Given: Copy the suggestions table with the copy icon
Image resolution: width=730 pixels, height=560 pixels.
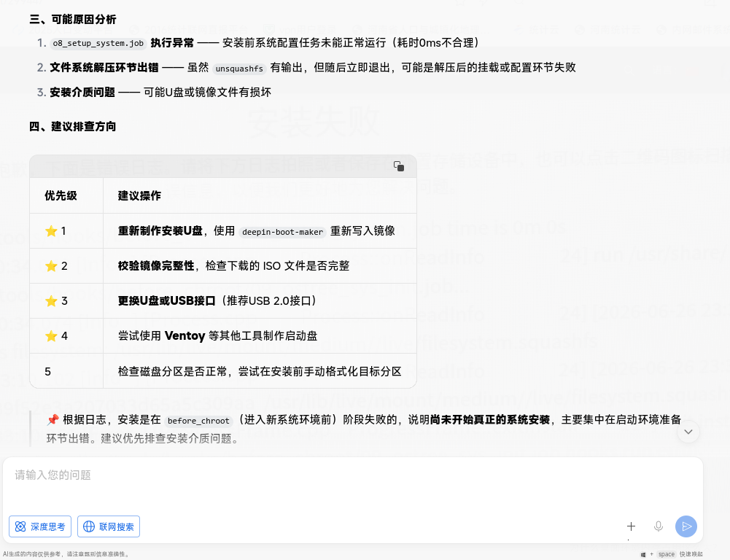Looking at the screenshot, I should click(x=398, y=166).
